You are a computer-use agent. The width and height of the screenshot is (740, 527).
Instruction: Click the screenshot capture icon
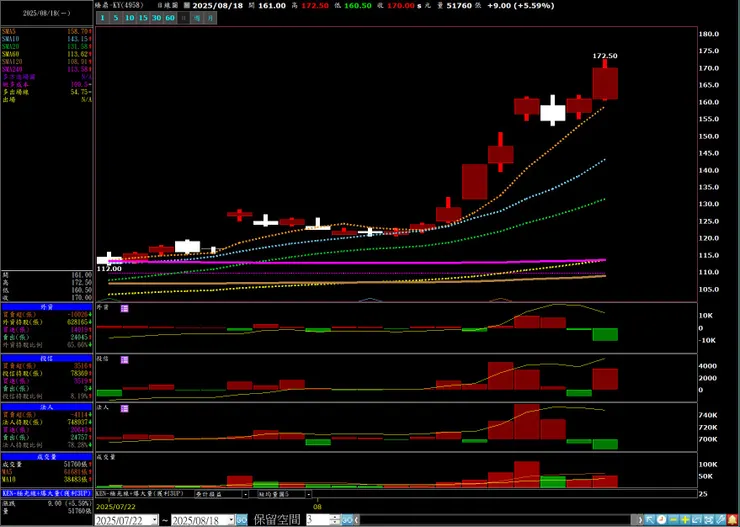tap(708, 519)
